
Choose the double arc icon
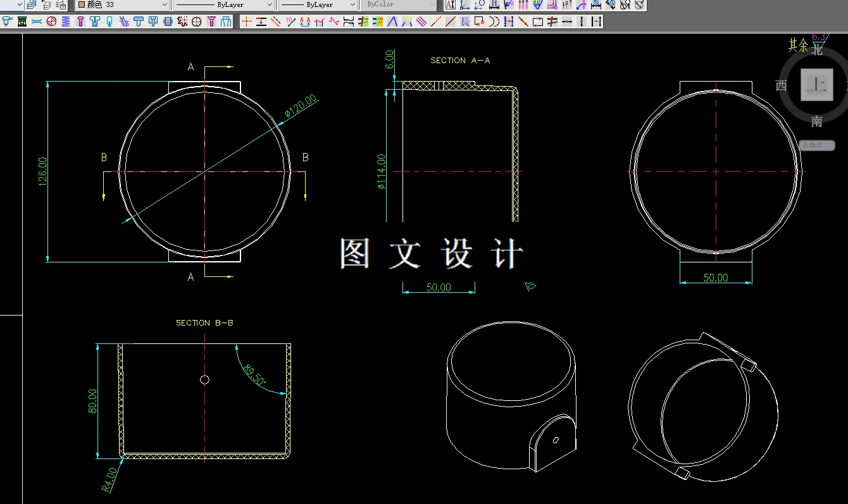494,22
